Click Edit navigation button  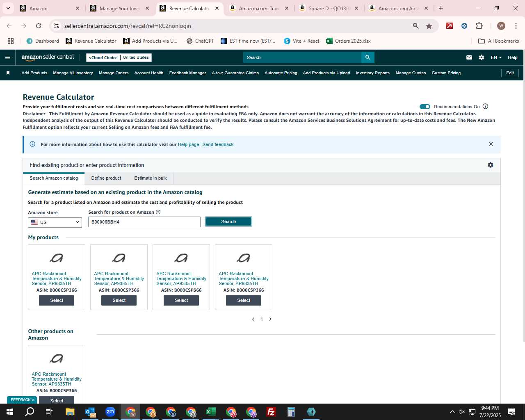click(510, 73)
